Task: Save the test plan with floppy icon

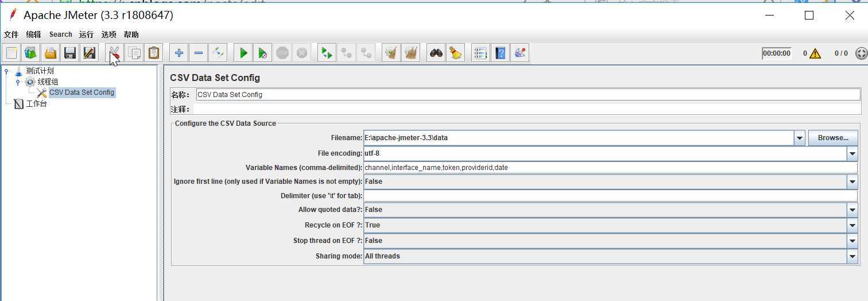Action: (70, 53)
